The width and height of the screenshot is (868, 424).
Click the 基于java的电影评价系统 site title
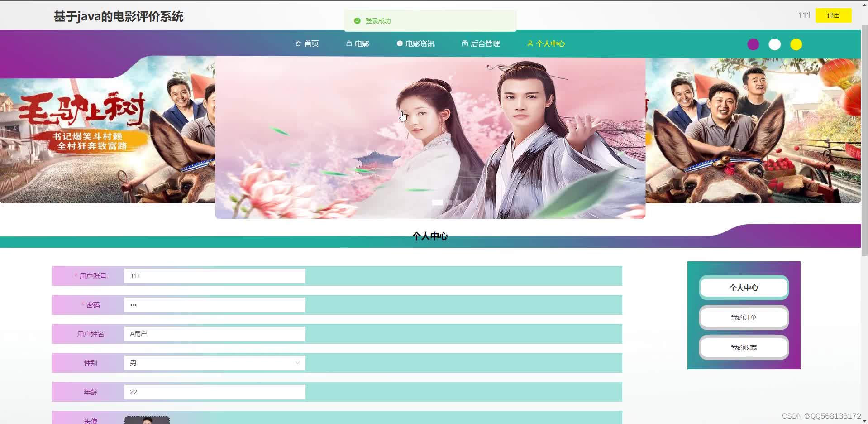(119, 17)
